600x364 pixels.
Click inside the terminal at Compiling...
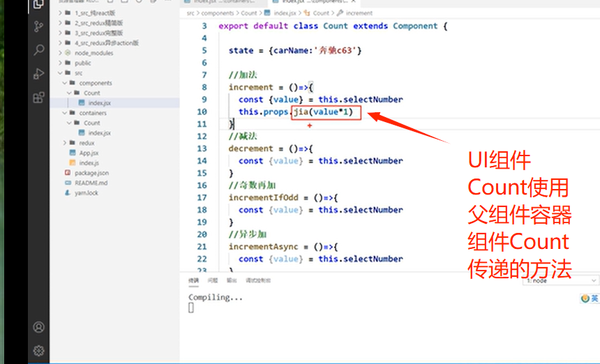(x=216, y=297)
